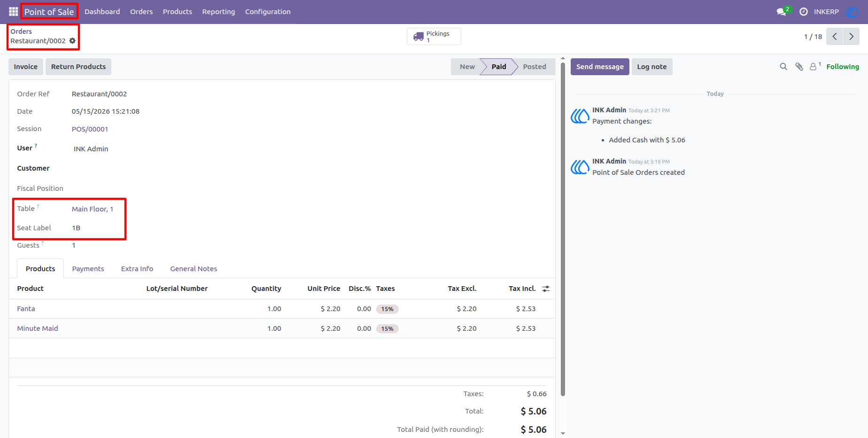Open the apps grid menu icon
This screenshot has width=868, height=438.
tap(13, 11)
